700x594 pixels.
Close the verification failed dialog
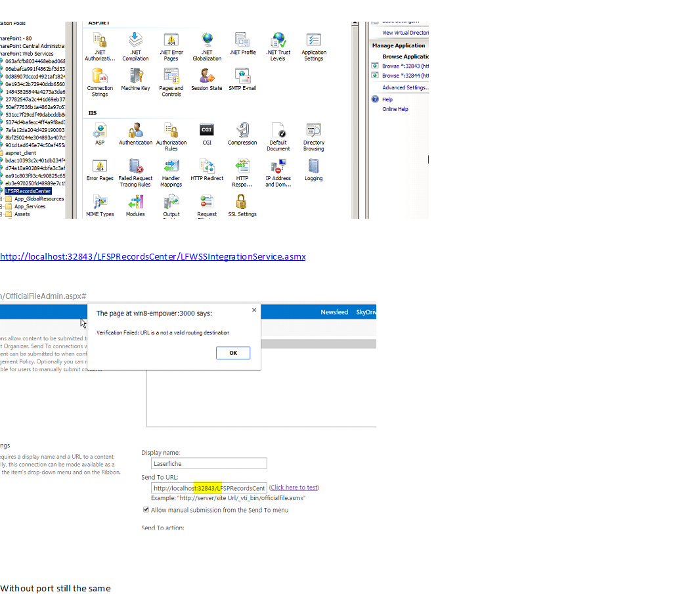tap(254, 310)
